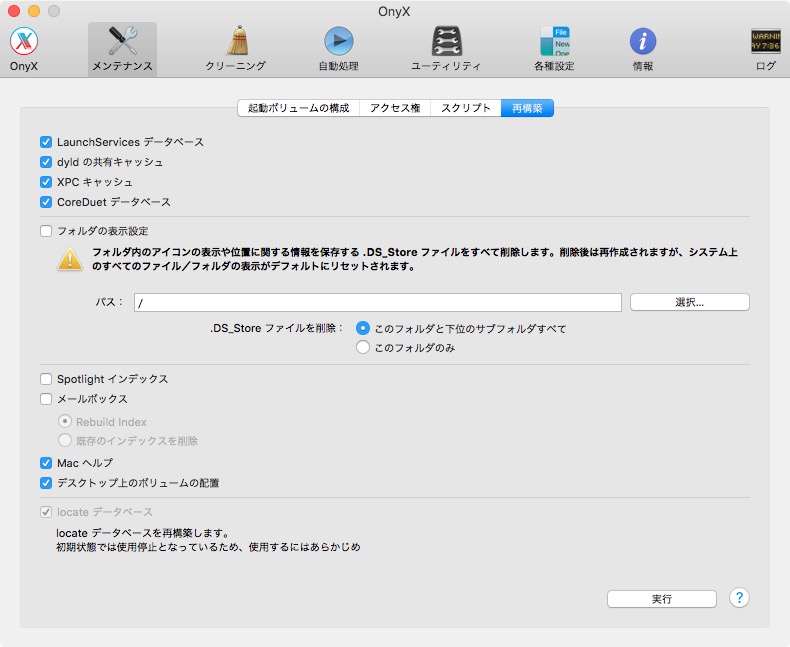Enable フォルダの表示設定 checkbox
Screen dimensions: 790x647
tap(46, 231)
